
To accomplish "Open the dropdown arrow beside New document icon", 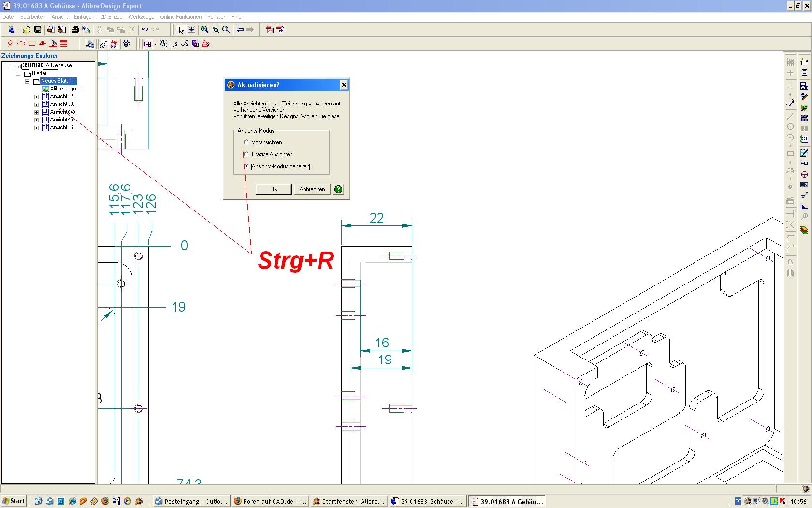I will [18, 30].
